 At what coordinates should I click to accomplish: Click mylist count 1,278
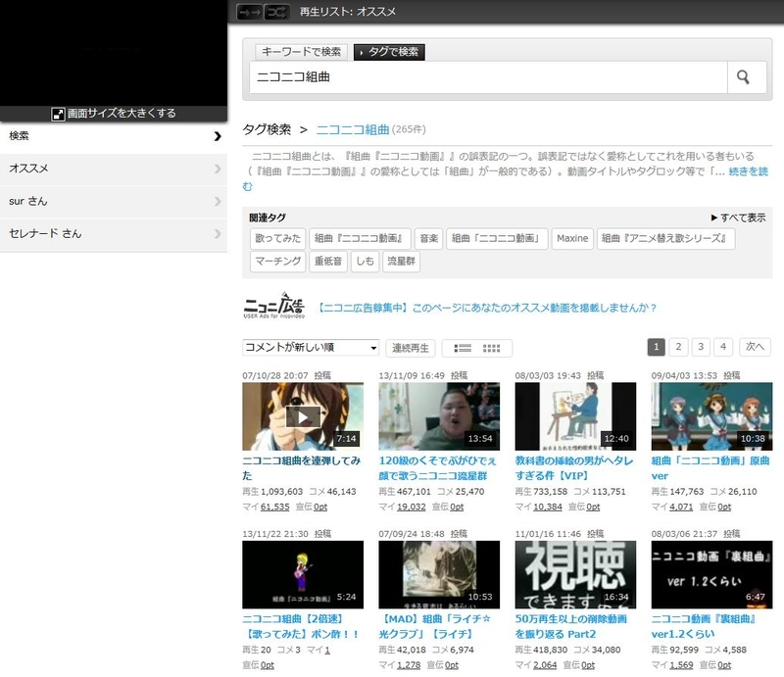409,665
